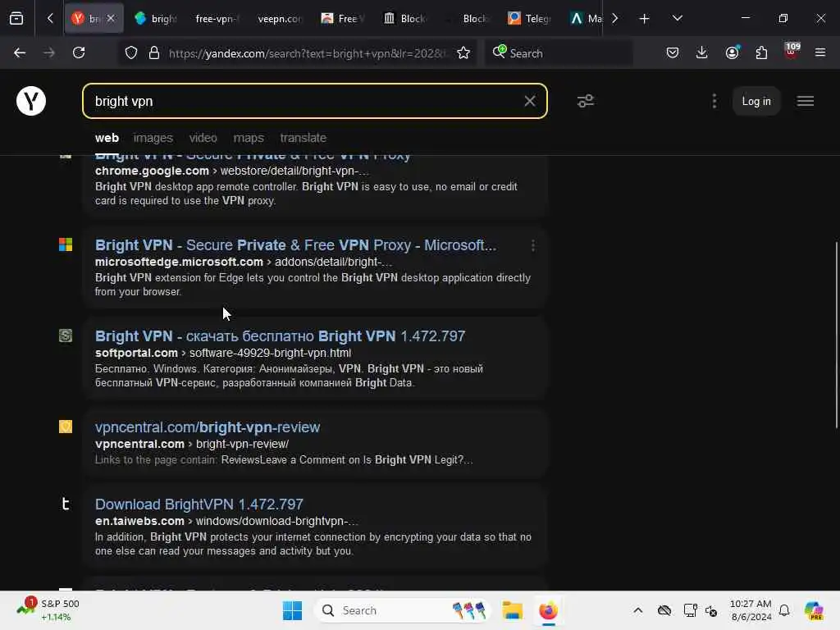Reload the current page
The height and width of the screenshot is (630, 840).
point(79,53)
